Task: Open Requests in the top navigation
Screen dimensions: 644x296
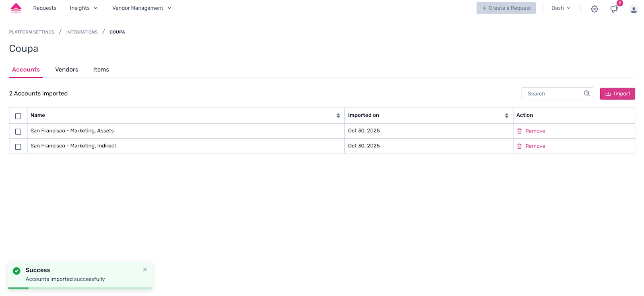Action: pos(45,8)
